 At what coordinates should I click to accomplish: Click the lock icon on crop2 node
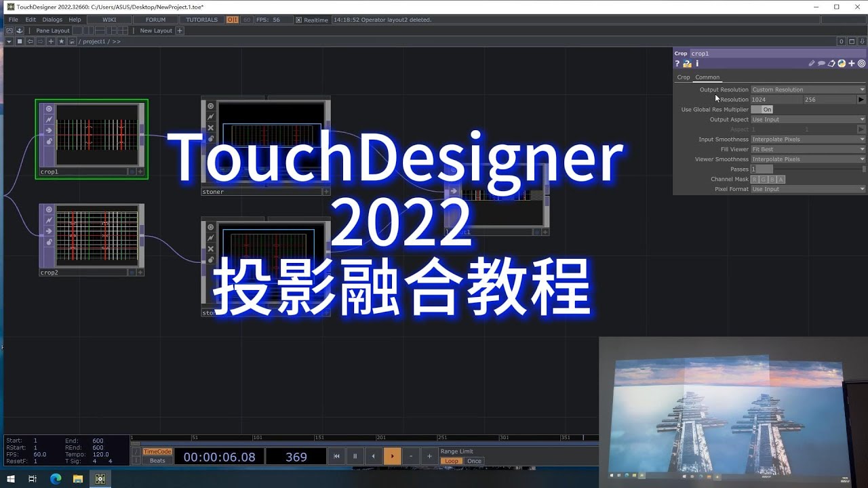point(49,242)
